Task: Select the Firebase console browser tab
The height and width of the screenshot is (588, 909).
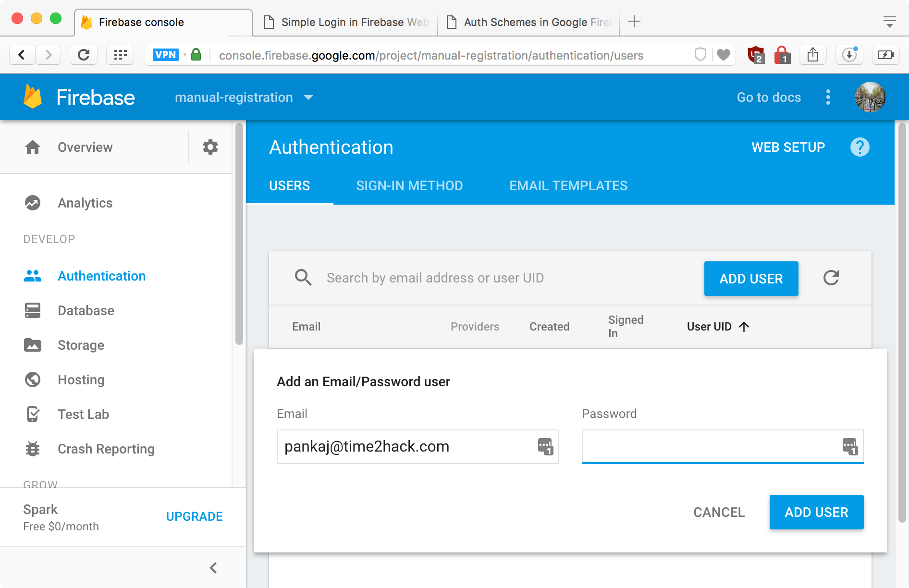Action: click(163, 22)
